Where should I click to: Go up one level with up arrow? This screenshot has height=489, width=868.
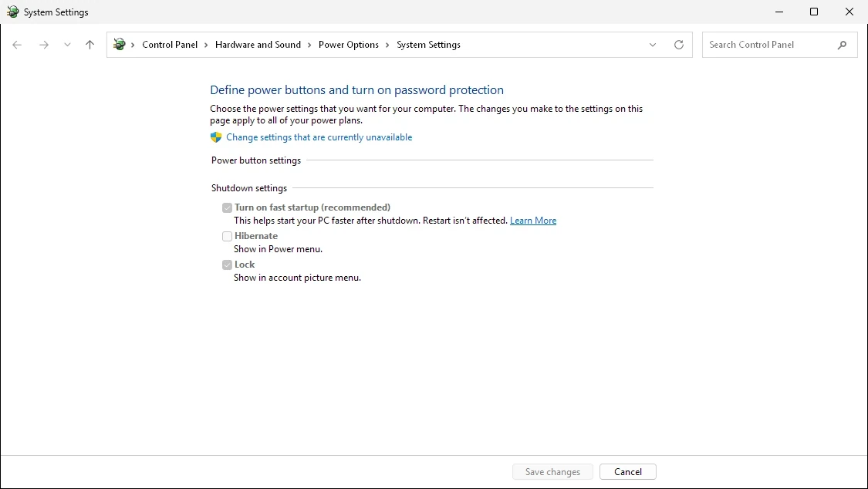pyautogui.click(x=90, y=45)
